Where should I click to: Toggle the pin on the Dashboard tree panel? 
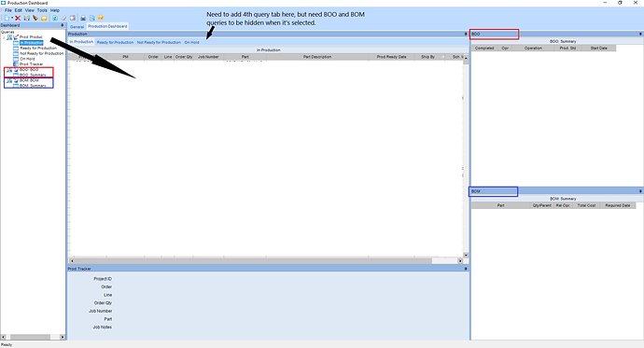[63, 25]
